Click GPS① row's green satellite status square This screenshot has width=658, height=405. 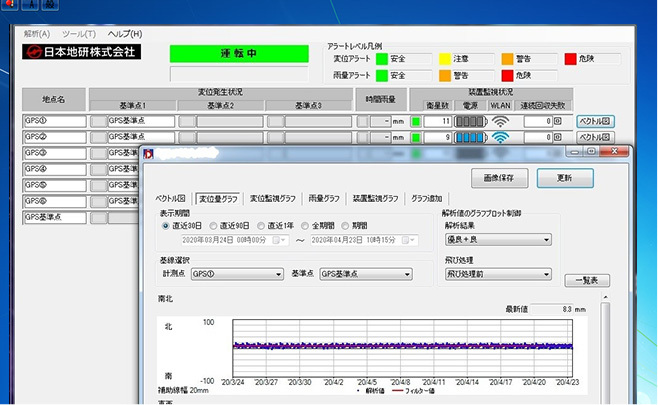[416, 122]
